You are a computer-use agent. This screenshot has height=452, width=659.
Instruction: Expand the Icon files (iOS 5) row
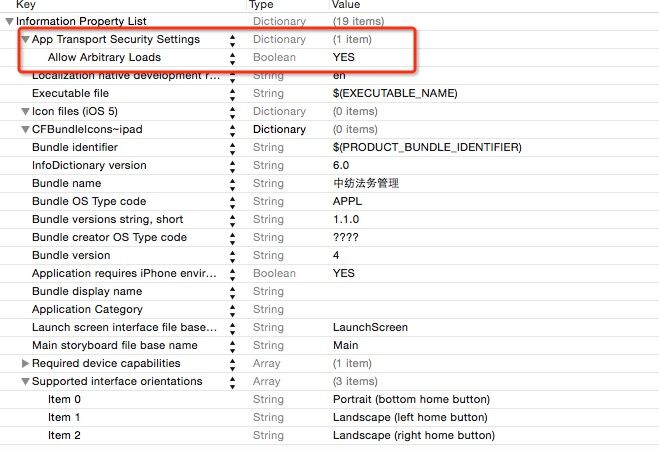pos(25,111)
